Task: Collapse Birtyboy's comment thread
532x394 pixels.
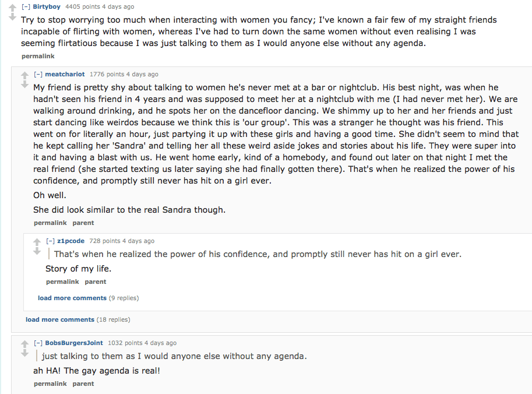Action: point(26,7)
